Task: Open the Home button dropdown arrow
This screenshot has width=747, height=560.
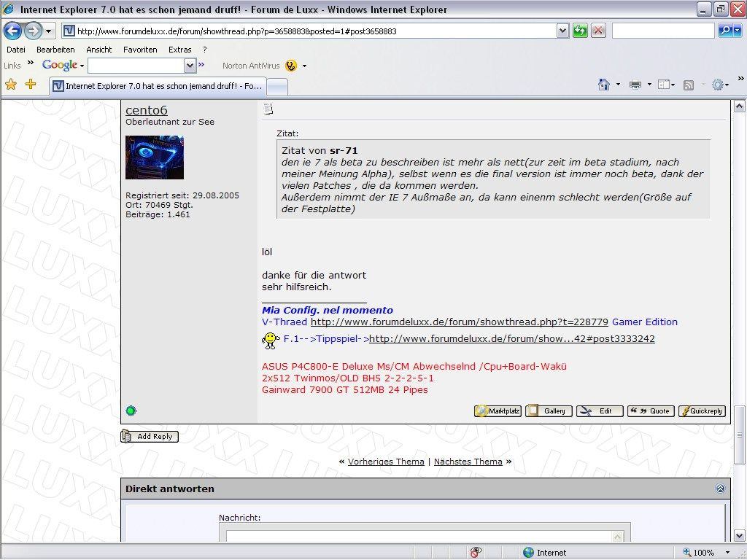Action: 619,85
